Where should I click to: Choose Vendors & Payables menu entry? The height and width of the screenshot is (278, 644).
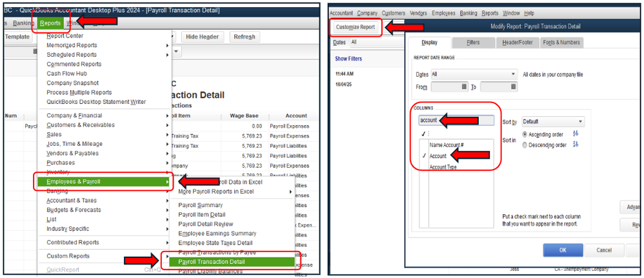click(x=72, y=153)
